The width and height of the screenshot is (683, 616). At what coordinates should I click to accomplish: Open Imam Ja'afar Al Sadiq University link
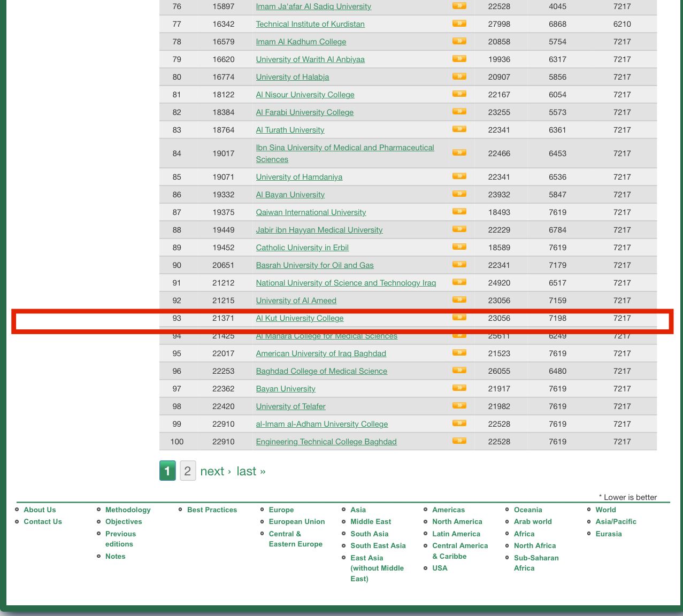point(313,6)
